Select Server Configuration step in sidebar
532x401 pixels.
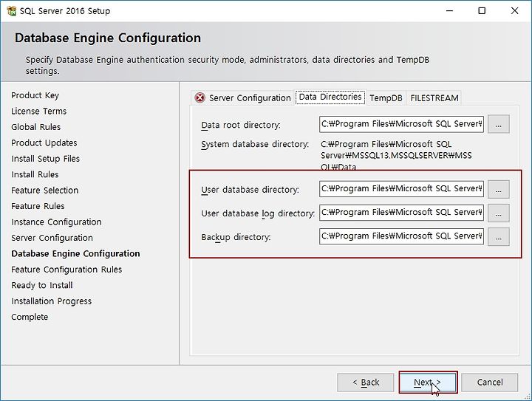click(52, 238)
